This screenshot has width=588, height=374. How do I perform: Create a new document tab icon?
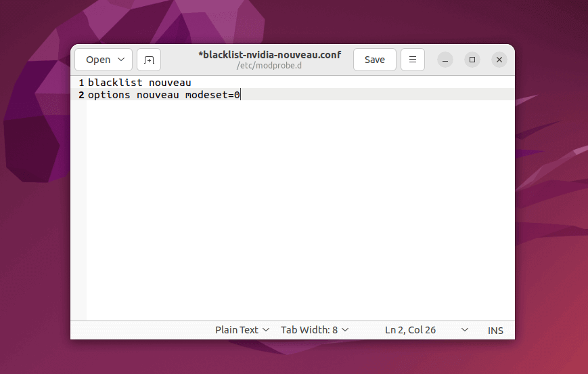pyautogui.click(x=149, y=60)
